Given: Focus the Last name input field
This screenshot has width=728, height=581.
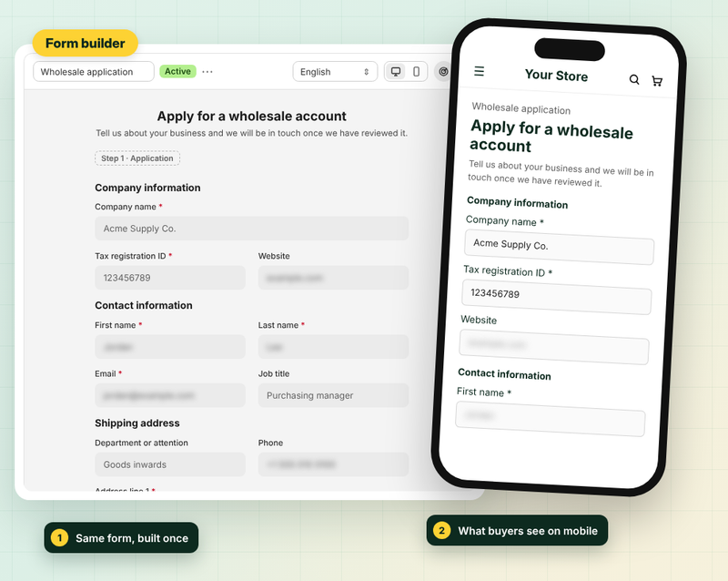Looking at the screenshot, I should (333, 347).
